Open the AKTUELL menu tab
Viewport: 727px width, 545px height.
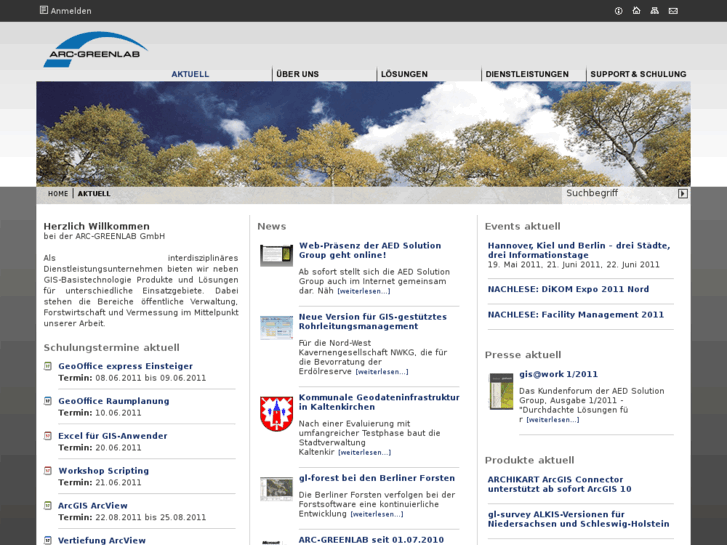(x=190, y=74)
